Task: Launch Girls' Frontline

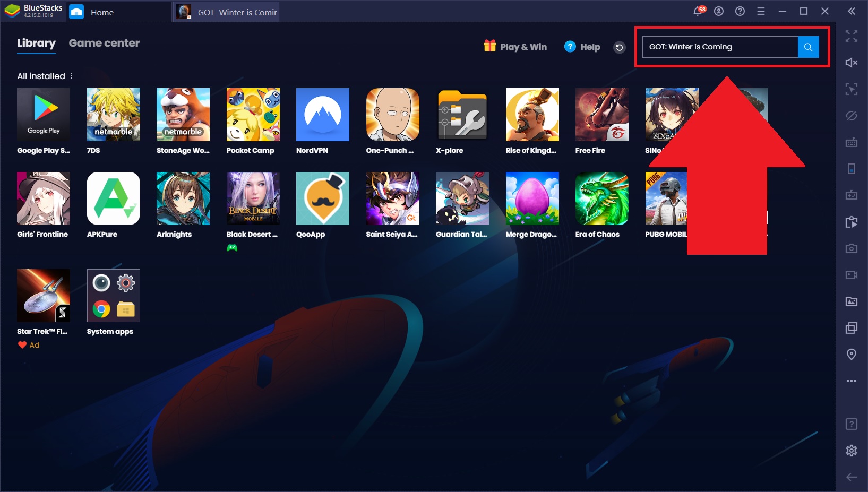Action: point(44,198)
